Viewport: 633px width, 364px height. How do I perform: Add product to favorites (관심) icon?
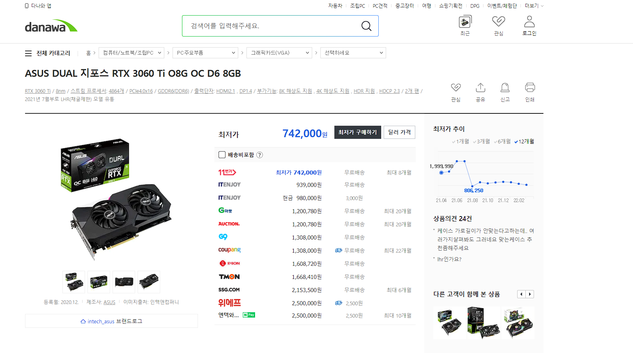(456, 88)
